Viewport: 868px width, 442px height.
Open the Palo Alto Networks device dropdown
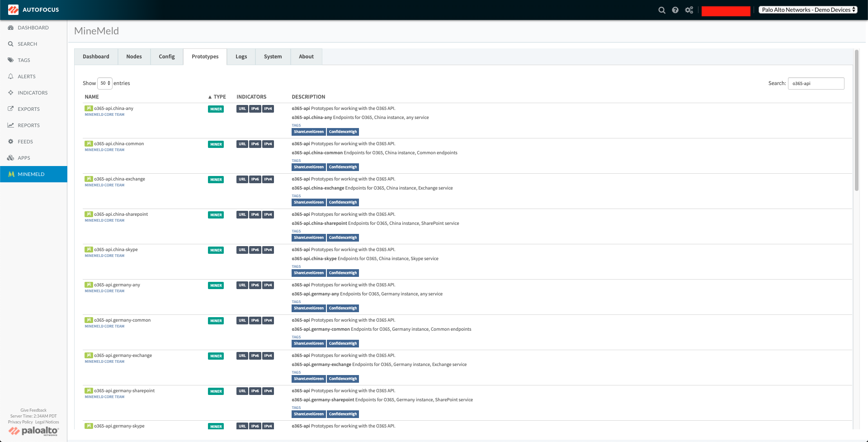pyautogui.click(x=808, y=10)
